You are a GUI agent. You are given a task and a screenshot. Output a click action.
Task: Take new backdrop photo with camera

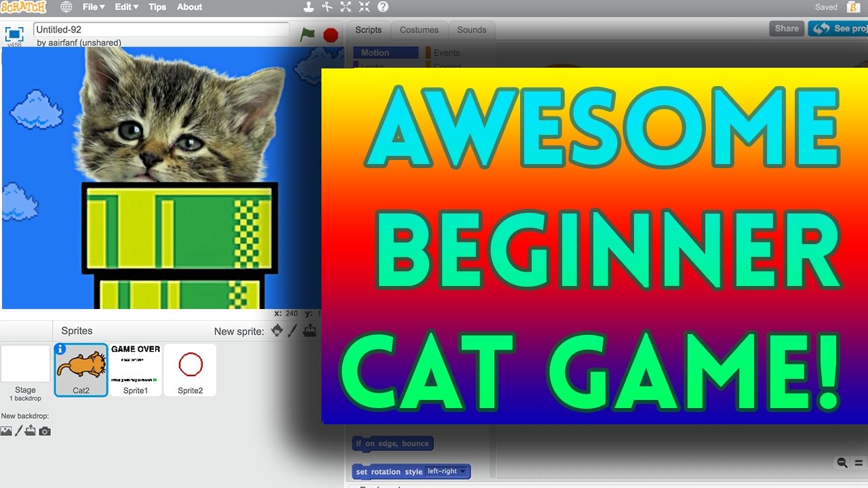[x=45, y=431]
